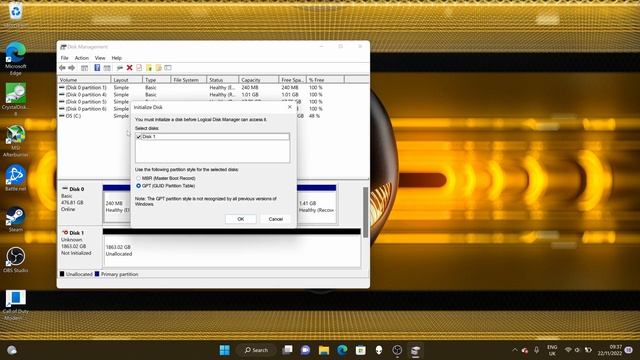Sort by the % Free column header

pyautogui.click(x=325, y=80)
